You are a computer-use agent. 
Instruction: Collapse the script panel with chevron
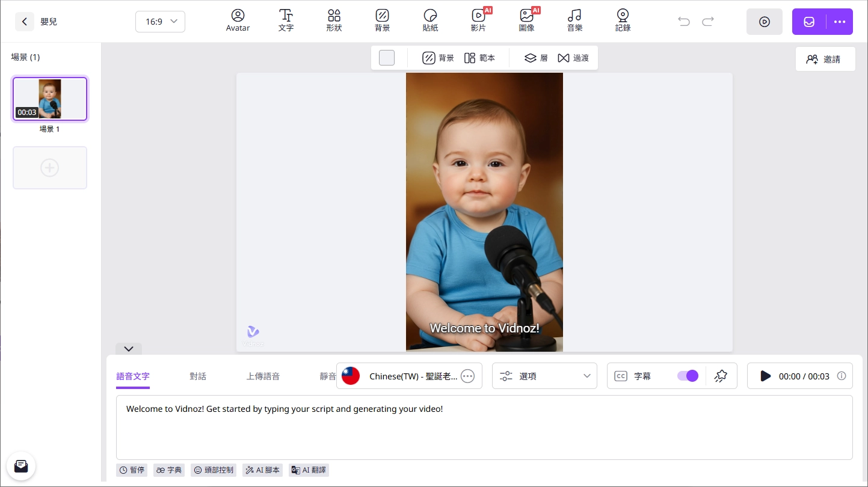(129, 349)
